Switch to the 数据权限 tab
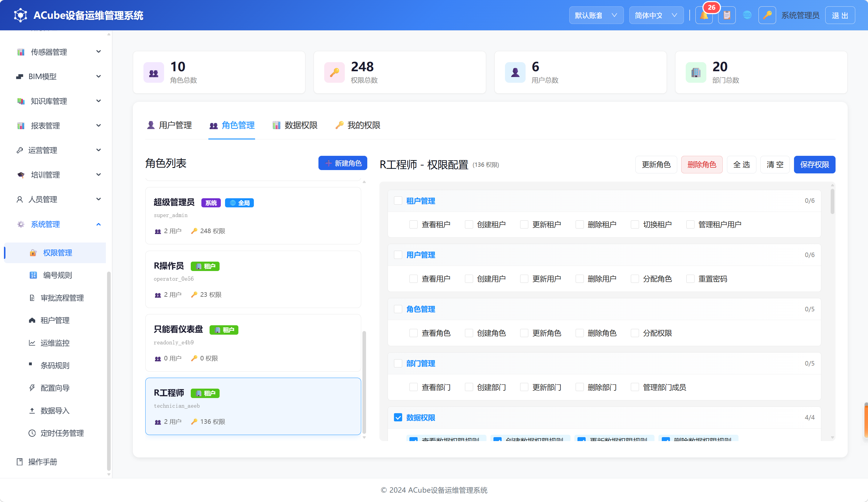The width and height of the screenshot is (868, 502). [295, 125]
